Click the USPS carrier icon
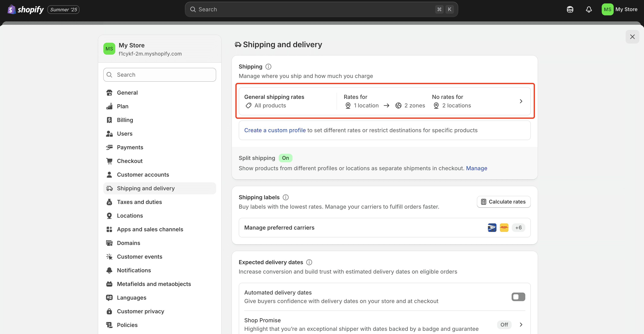 coord(492,227)
